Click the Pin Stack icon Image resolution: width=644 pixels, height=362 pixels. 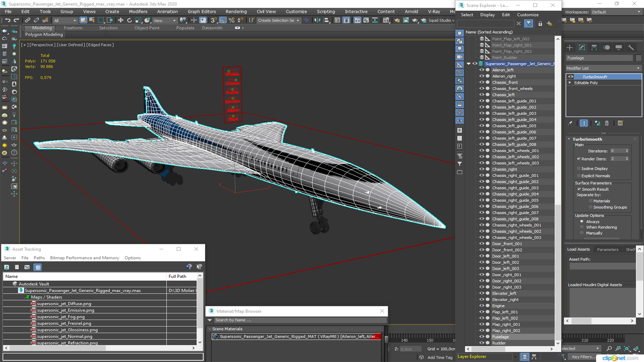point(570,123)
